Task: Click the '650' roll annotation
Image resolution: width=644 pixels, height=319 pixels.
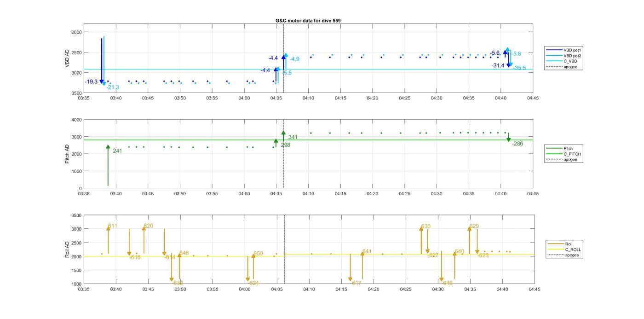Action: pos(258,254)
